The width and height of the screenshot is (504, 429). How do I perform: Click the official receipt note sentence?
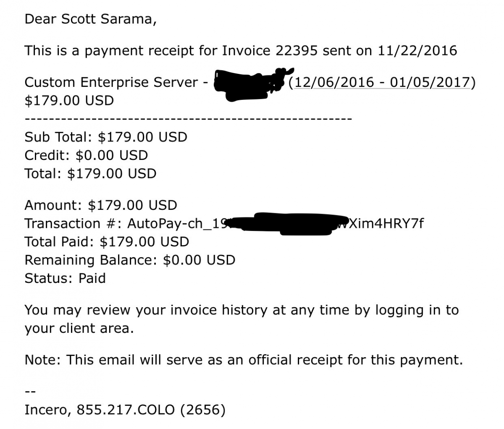(x=244, y=360)
